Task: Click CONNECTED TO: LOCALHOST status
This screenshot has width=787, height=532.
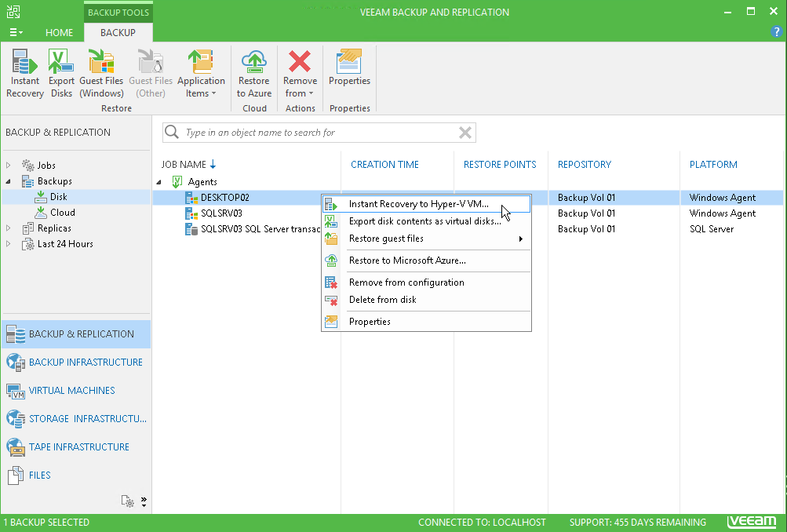Action: coord(482,523)
